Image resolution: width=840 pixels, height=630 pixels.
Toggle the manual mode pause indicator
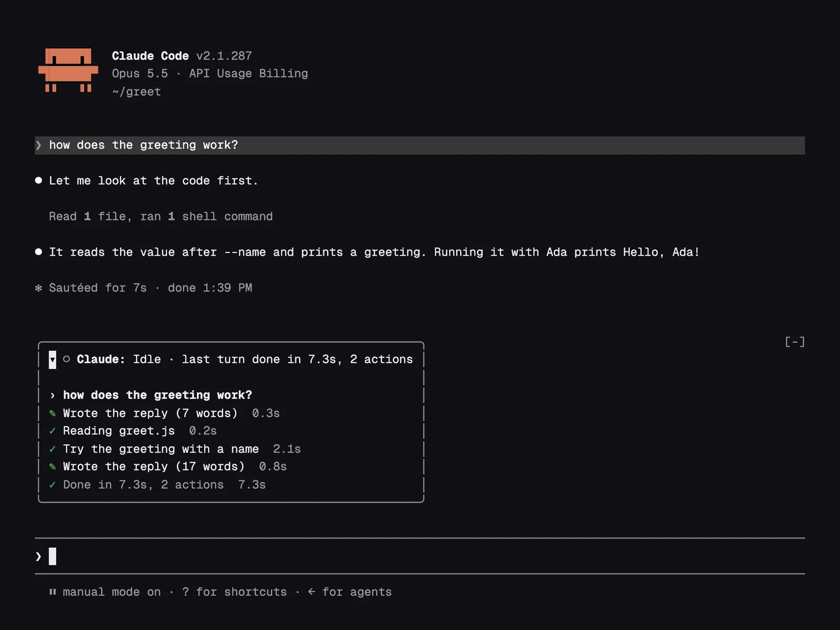tap(52, 592)
